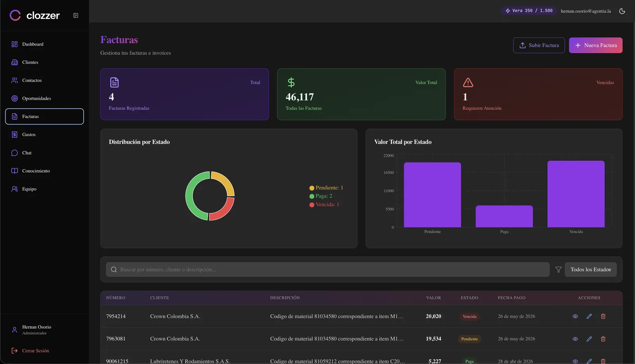Click the filter funnel icon
635x364 pixels.
[x=558, y=270]
